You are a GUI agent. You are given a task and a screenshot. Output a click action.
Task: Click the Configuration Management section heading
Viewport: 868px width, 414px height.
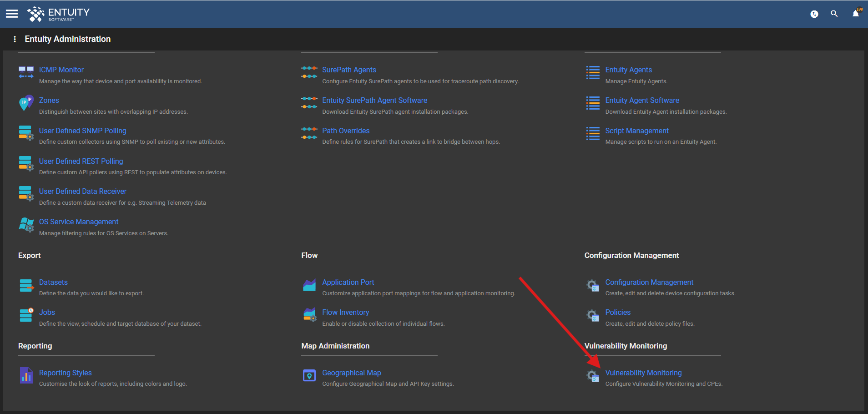pos(631,255)
